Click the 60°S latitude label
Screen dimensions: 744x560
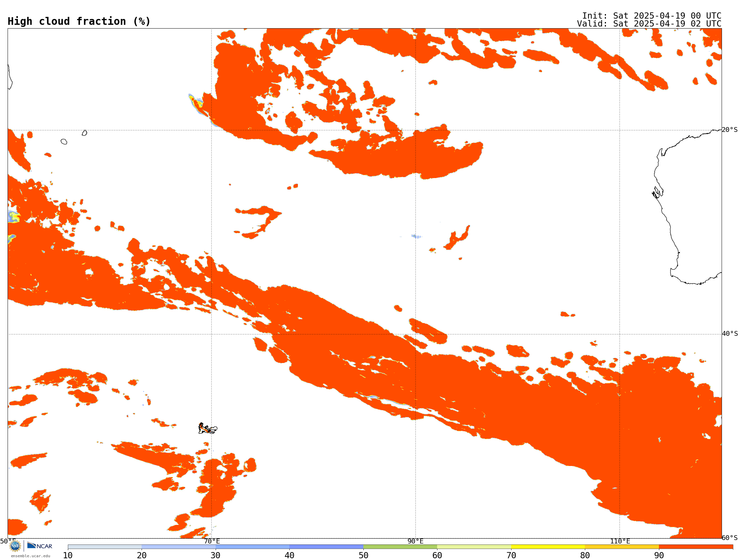pyautogui.click(x=730, y=538)
